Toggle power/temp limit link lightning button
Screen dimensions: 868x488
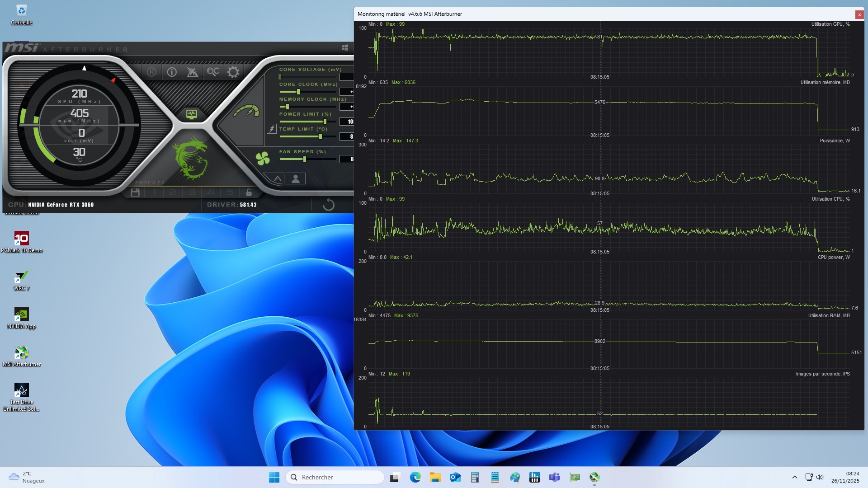[x=271, y=129]
